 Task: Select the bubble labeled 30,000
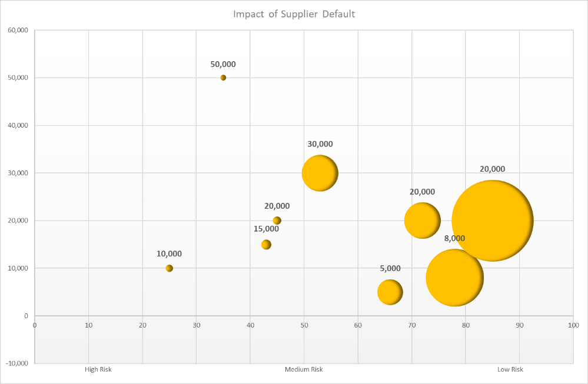(x=320, y=173)
